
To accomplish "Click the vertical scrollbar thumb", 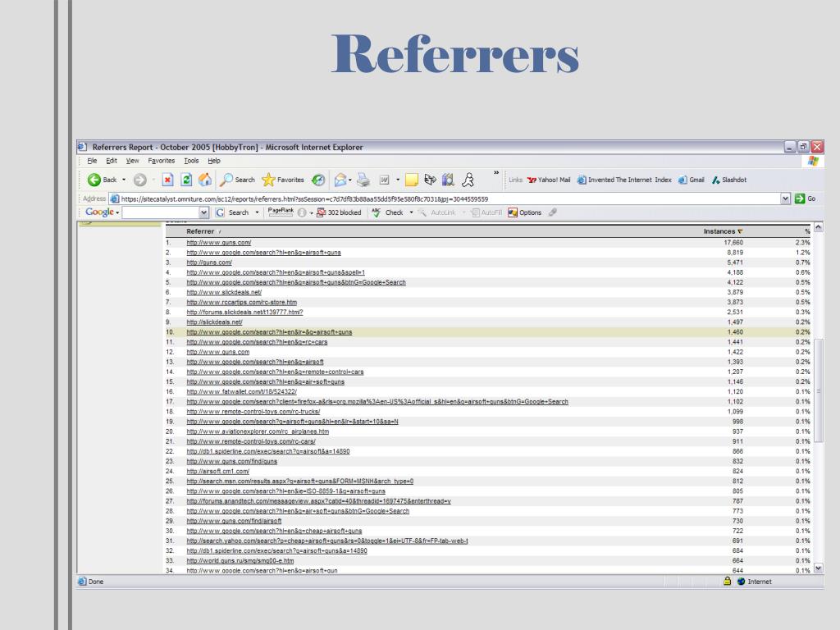I will tap(818, 390).
